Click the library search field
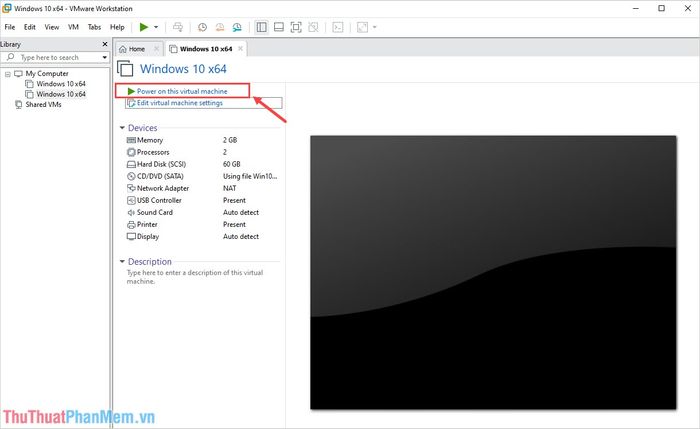The image size is (700, 429). pos(54,58)
